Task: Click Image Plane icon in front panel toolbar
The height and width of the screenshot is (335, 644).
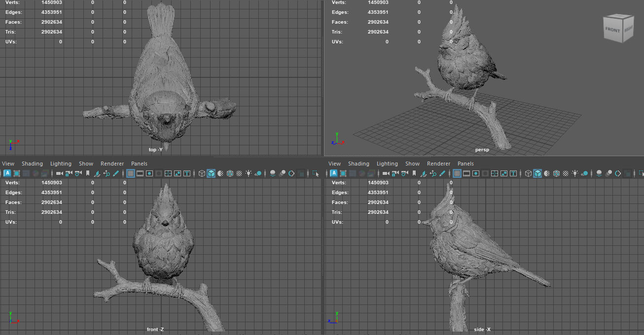Action: [x=97, y=173]
